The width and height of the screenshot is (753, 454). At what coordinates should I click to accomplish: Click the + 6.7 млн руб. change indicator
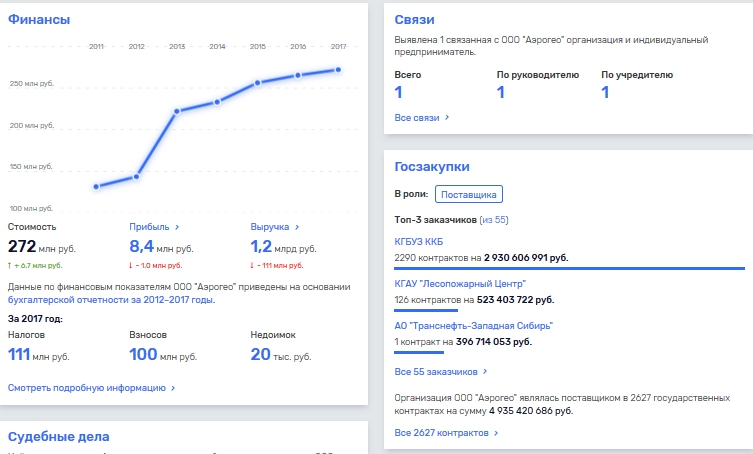point(35,265)
